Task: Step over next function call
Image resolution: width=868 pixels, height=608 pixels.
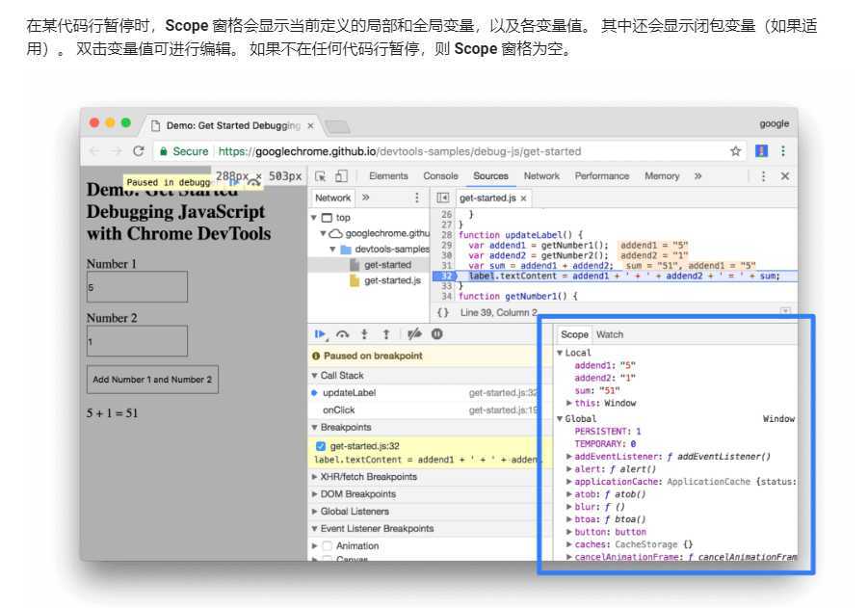Action: pyautogui.click(x=343, y=334)
